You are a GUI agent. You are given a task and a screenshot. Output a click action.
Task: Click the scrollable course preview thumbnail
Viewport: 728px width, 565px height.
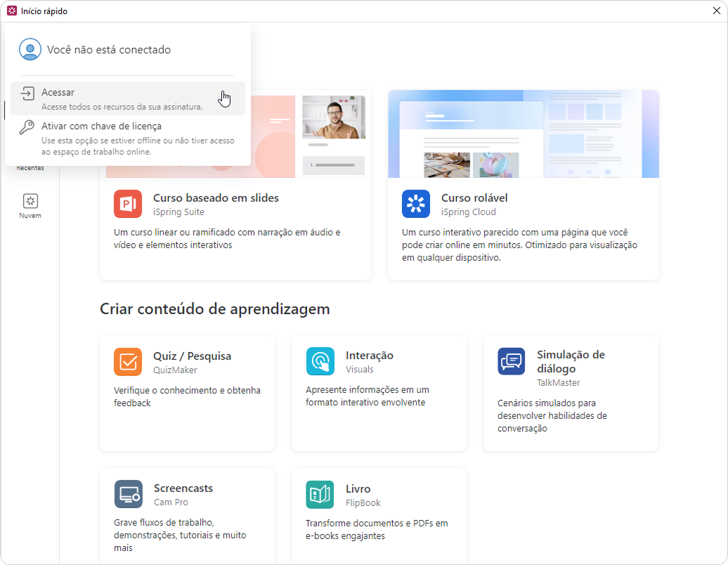pos(524,134)
